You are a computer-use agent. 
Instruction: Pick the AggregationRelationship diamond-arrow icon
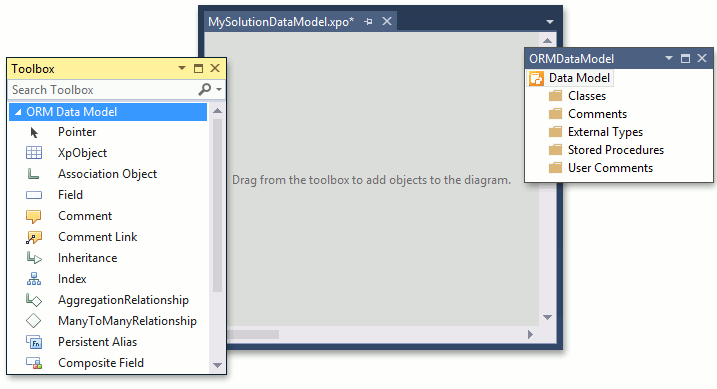[x=34, y=300]
